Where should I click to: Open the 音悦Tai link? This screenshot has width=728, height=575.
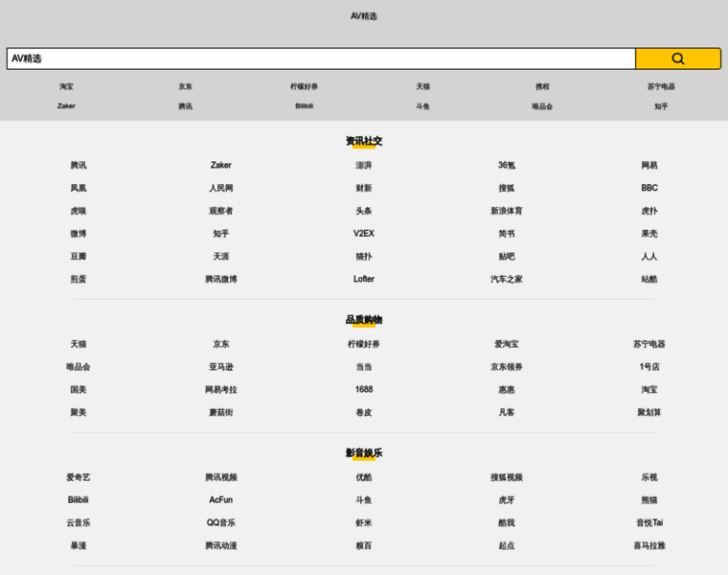click(649, 523)
